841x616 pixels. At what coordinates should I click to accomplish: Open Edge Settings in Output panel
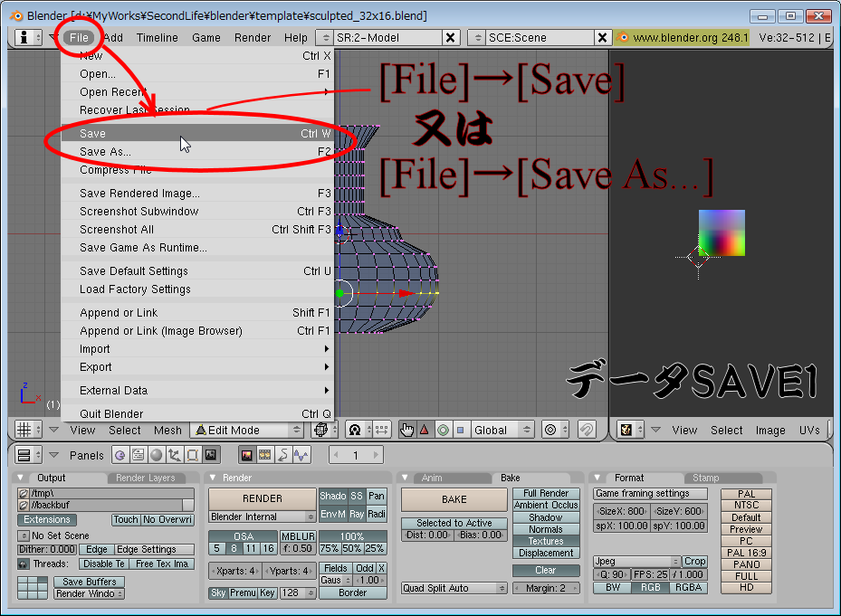(155, 550)
